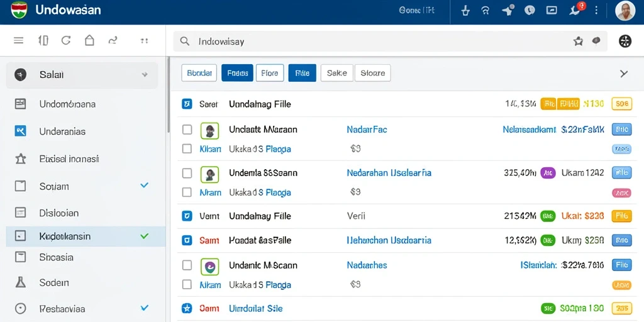
Task: Open the user avatar in header
Action: 625,11
